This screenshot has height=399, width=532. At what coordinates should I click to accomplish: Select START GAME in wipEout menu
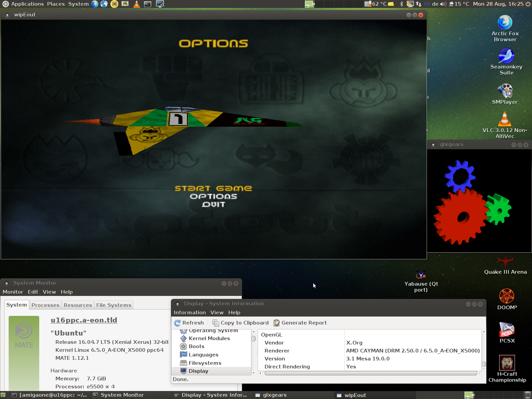click(213, 189)
